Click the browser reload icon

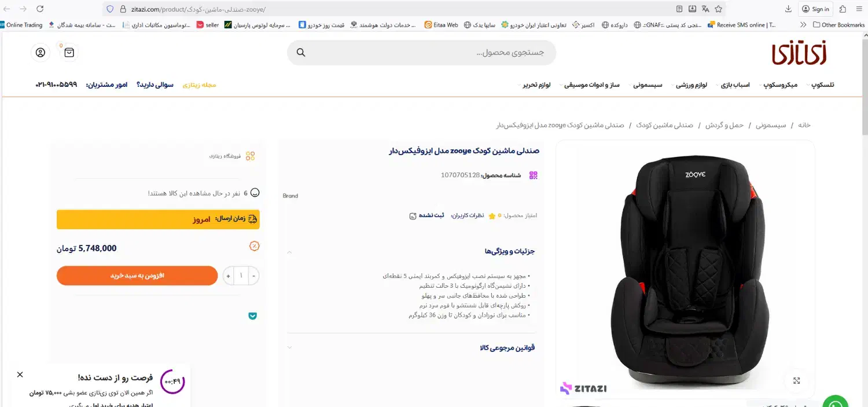(x=40, y=9)
